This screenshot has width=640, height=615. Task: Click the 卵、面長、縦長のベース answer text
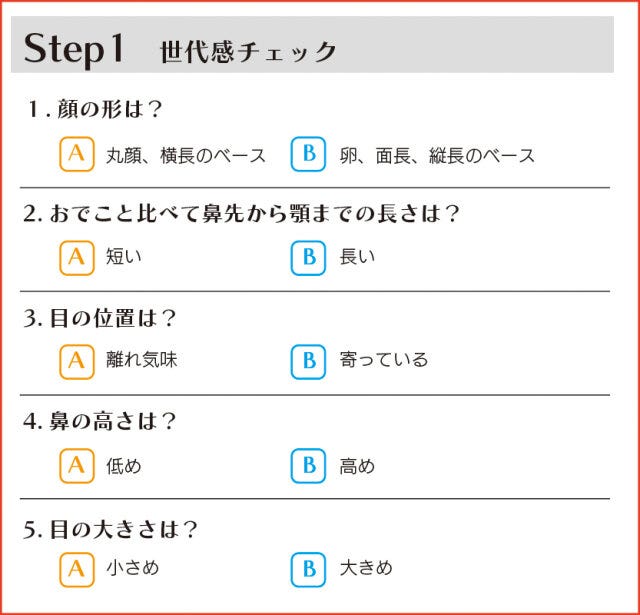click(437, 155)
